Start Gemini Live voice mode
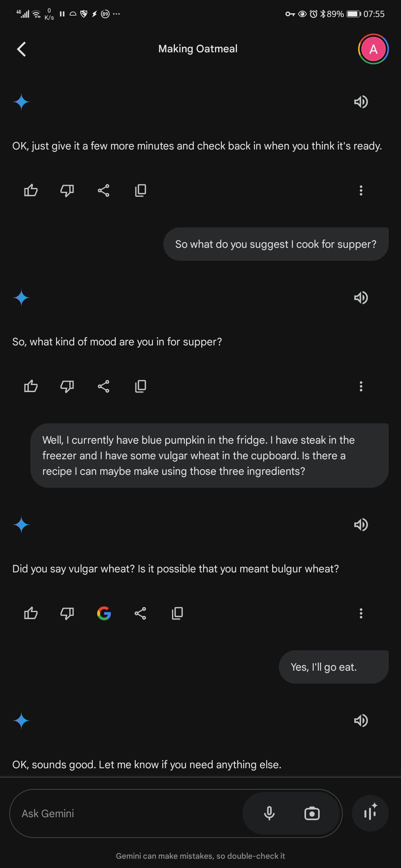 (370, 813)
